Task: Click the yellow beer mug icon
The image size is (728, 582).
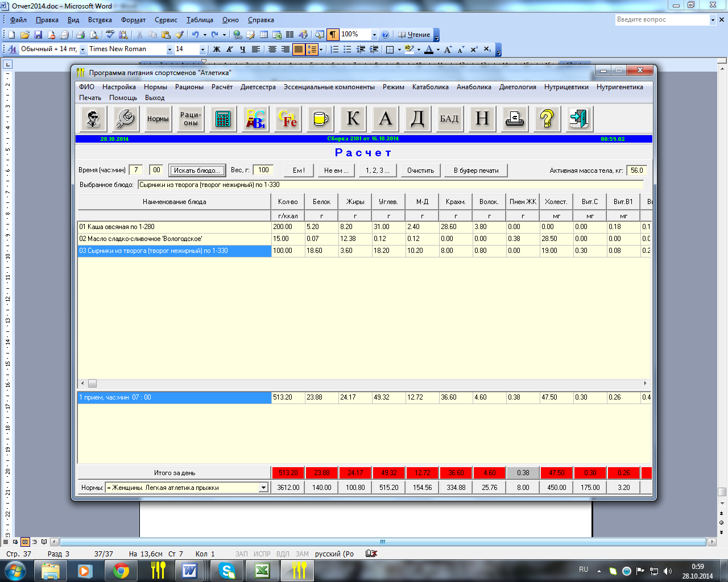Action: pyautogui.click(x=320, y=119)
